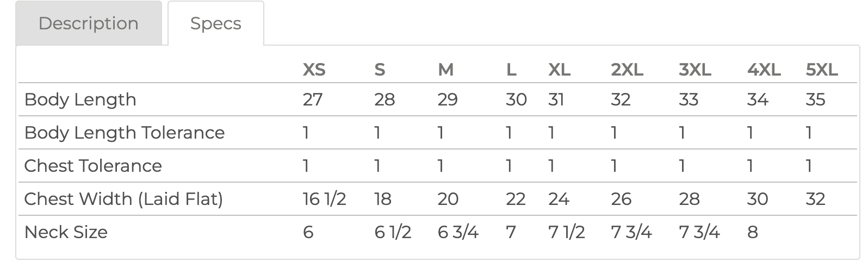
Task: Click the S size column header
Action: 380,70
